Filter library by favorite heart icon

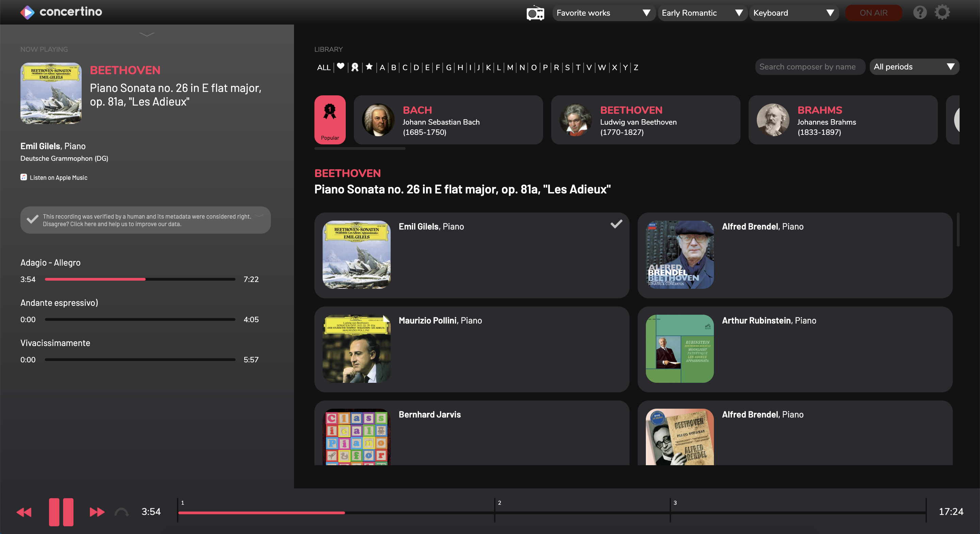[x=341, y=67]
